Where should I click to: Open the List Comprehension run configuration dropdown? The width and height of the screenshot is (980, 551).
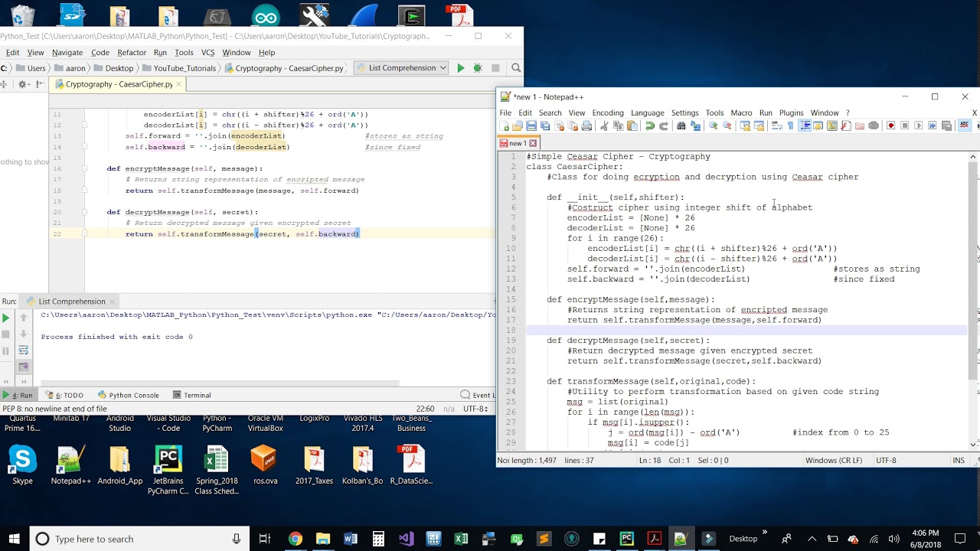(x=401, y=68)
